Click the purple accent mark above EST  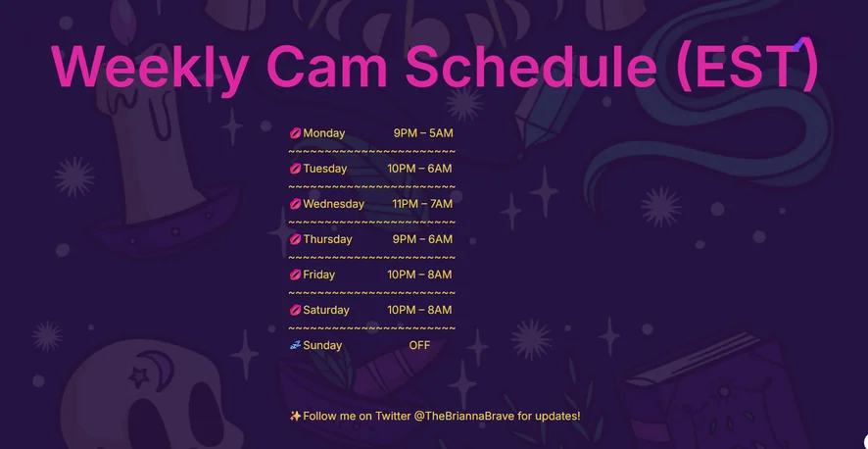[x=802, y=43]
